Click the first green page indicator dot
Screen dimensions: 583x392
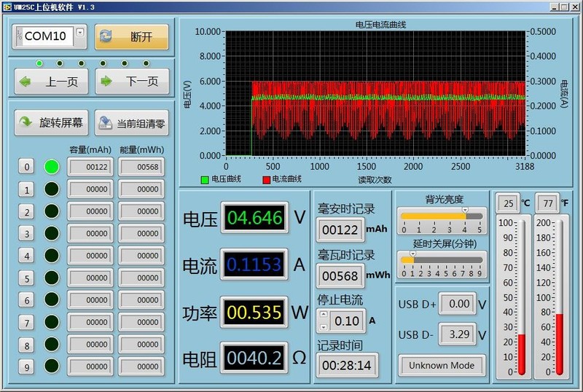(39, 63)
